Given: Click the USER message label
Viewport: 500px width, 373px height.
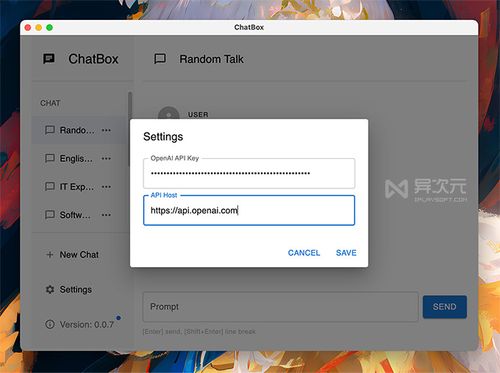Looking at the screenshot, I should [198, 115].
